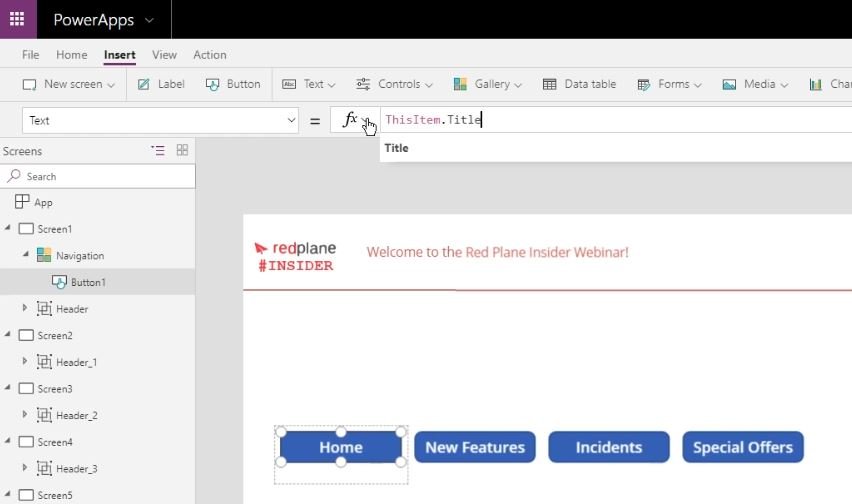Switch Screens pane to tree list view
The width and height of the screenshot is (852, 504).
[x=158, y=150]
